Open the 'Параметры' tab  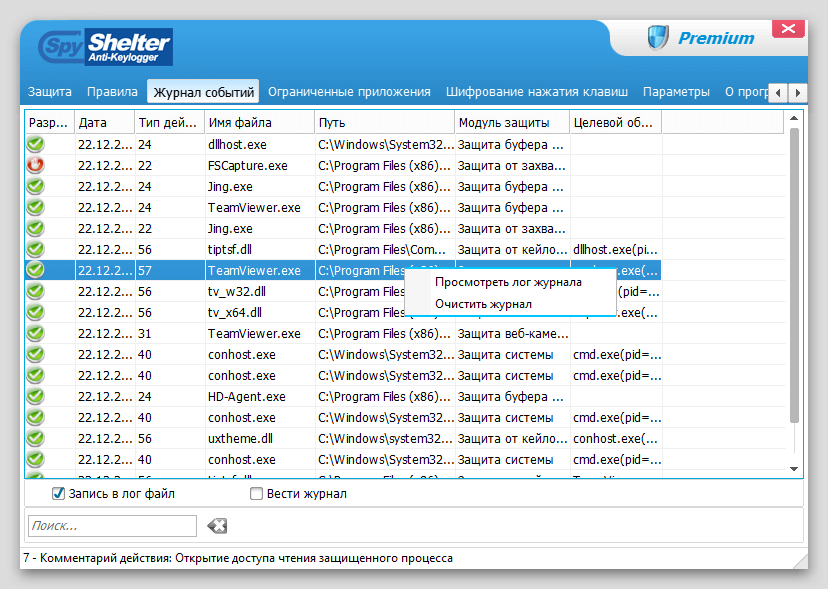coord(676,92)
